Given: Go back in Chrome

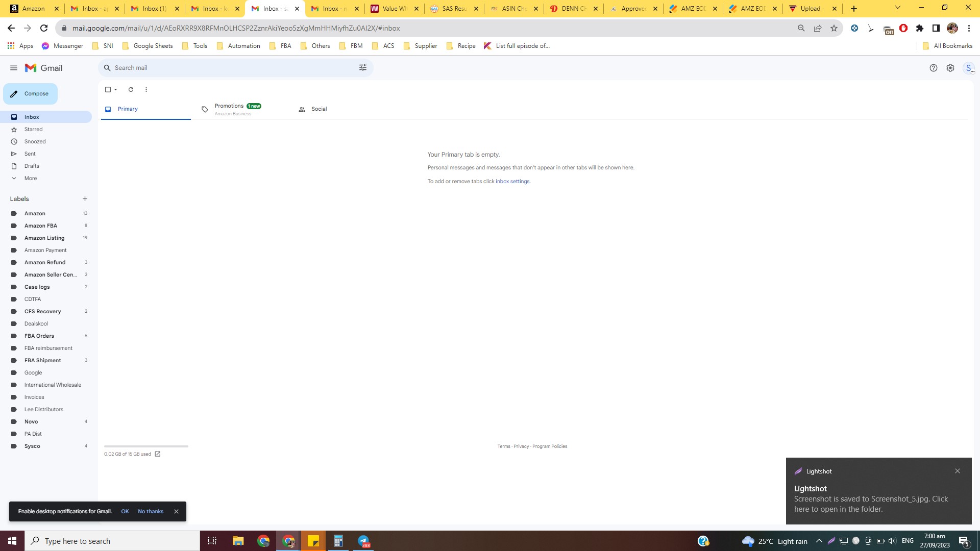Looking at the screenshot, I should pos(11,28).
